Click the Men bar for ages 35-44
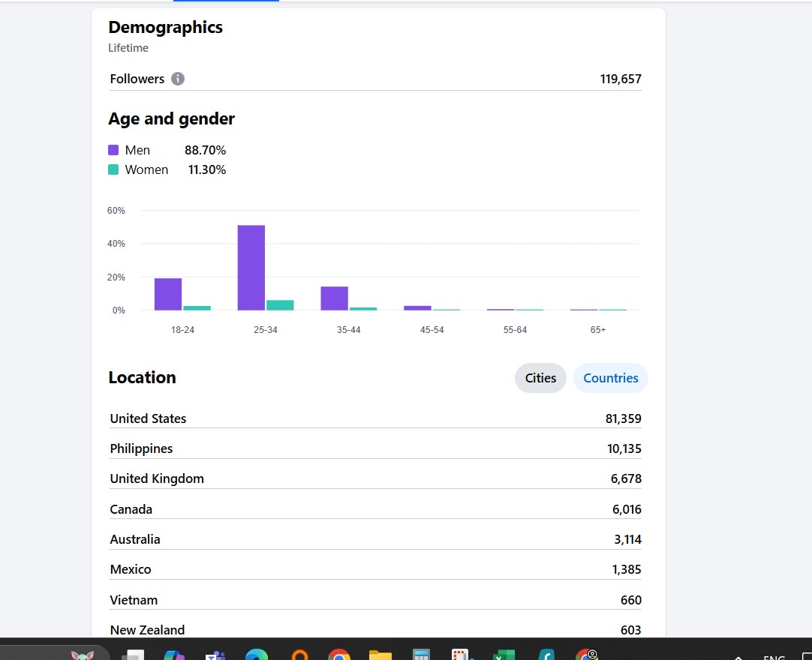Screen dimensions: 812x660 (334, 298)
